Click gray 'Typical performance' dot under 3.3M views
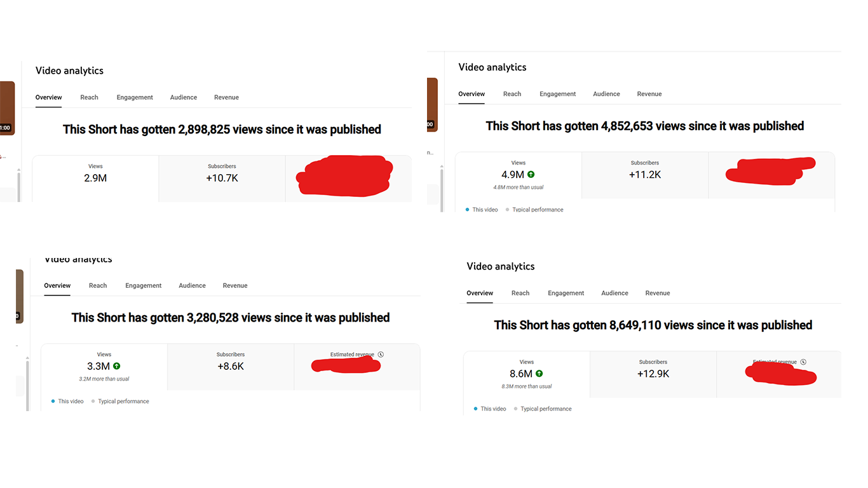Viewport: 868px width, 488px height. tap(93, 402)
